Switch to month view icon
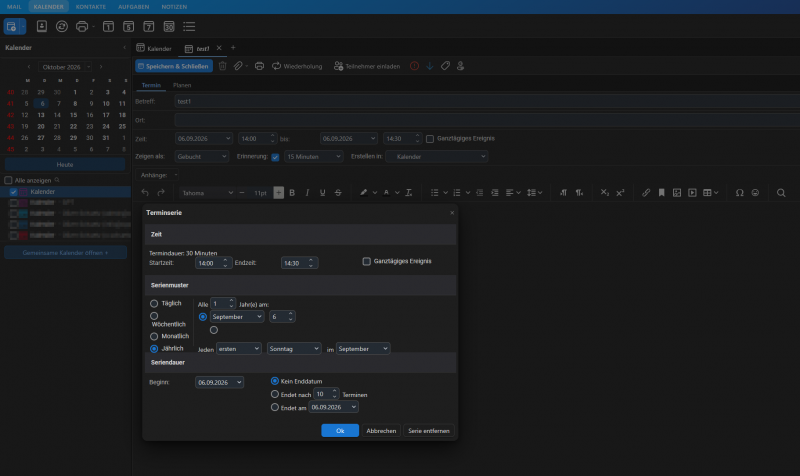 pos(169,27)
